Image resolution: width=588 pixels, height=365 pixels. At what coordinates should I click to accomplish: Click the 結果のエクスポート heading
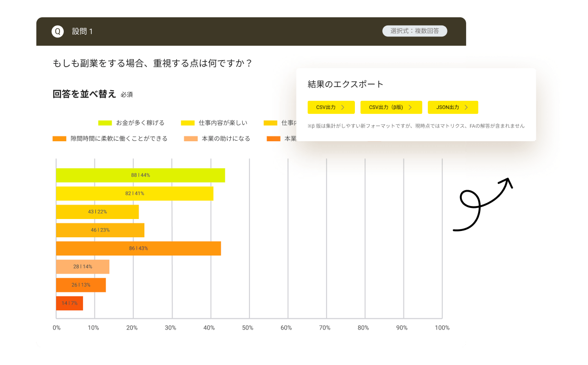coord(344,84)
